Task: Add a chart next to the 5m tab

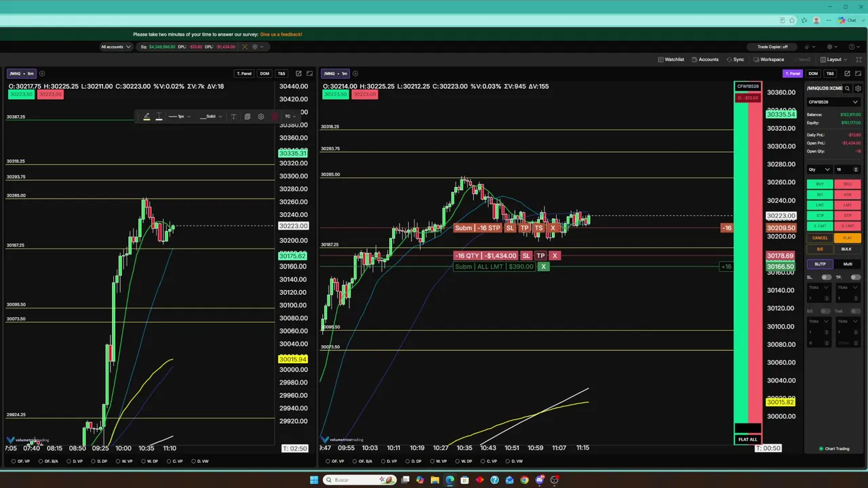Action: pos(42,73)
